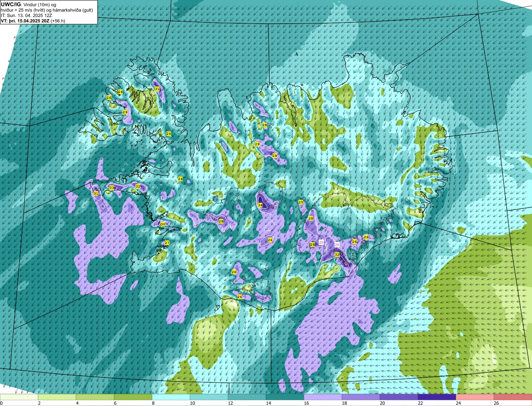Click the color scale tick label 6

tap(115, 403)
